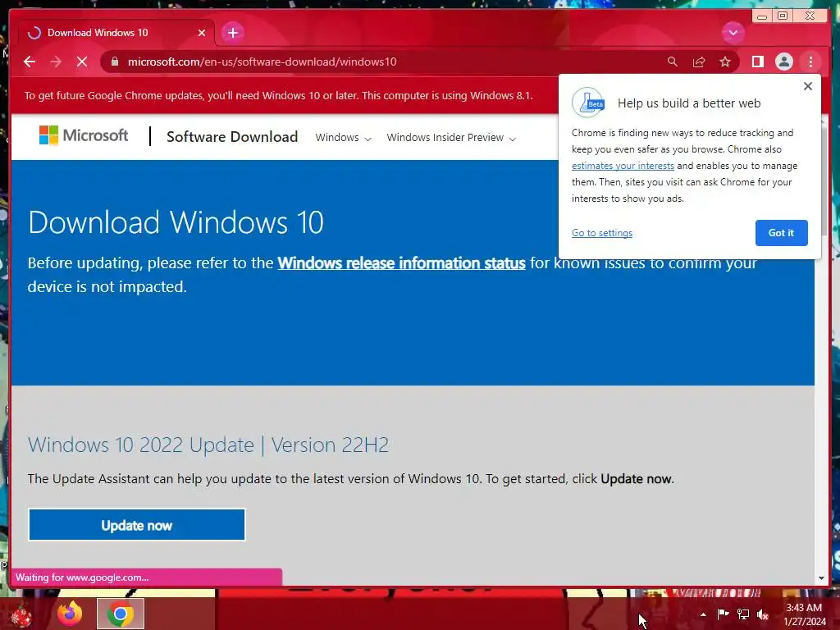Click the Chrome update warning text
Screen dimensions: 840x630
279,95
